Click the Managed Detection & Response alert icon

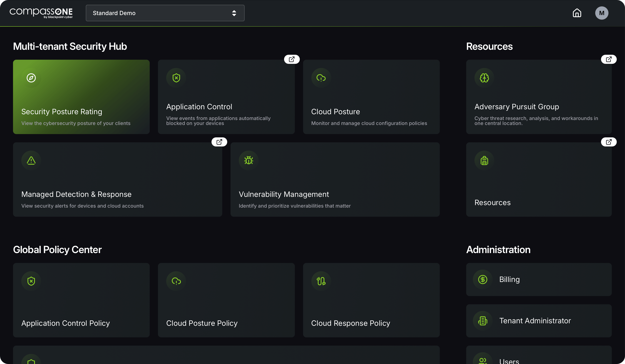click(31, 160)
